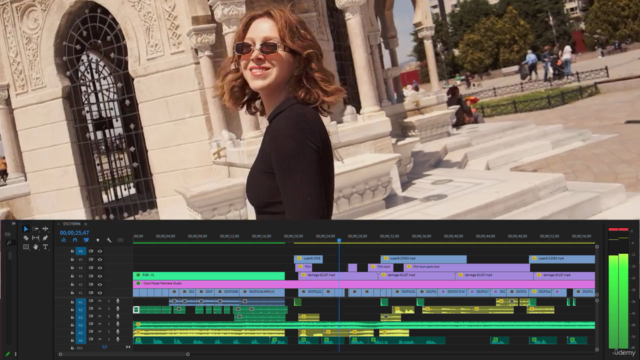Select the Pen tool
The width and height of the screenshot is (640, 360).
[x=45, y=238]
